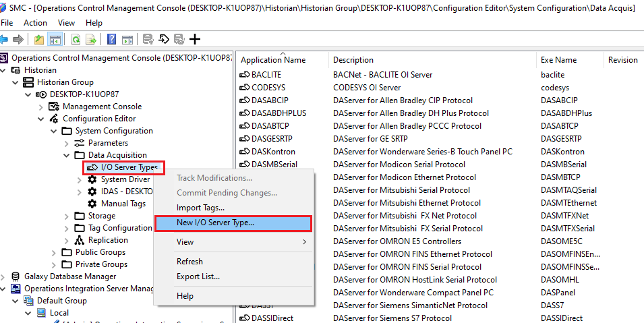Click the Configuration Editor gear icon
The image size is (644, 323).
54,119
